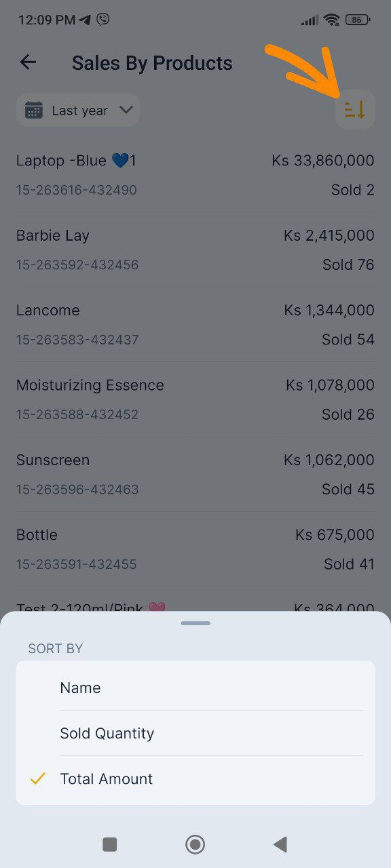This screenshot has height=868, width=391.
Task: Tap the Android back triangle button
Action: [280, 844]
